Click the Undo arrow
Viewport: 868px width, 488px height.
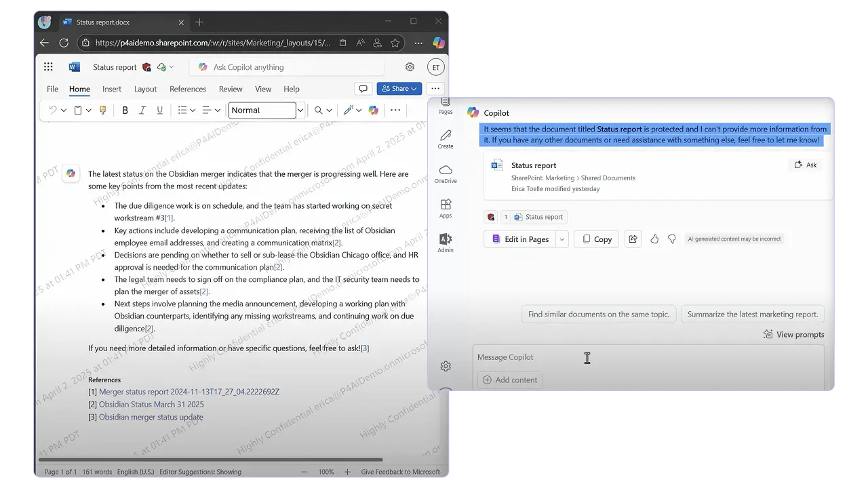(53, 110)
